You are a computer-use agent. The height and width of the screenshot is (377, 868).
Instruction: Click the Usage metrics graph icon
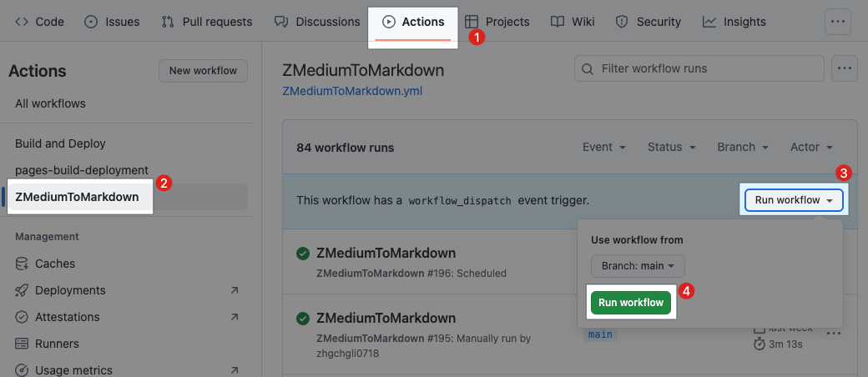coord(22,370)
